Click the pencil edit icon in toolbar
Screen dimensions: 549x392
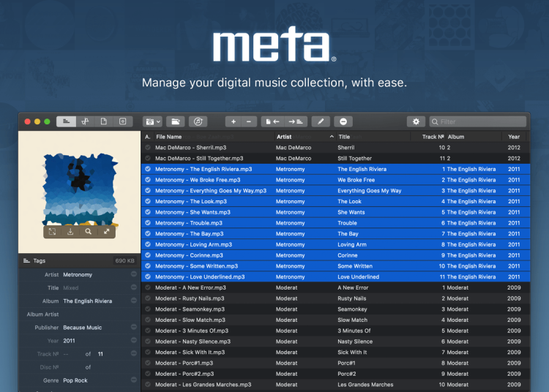point(321,121)
